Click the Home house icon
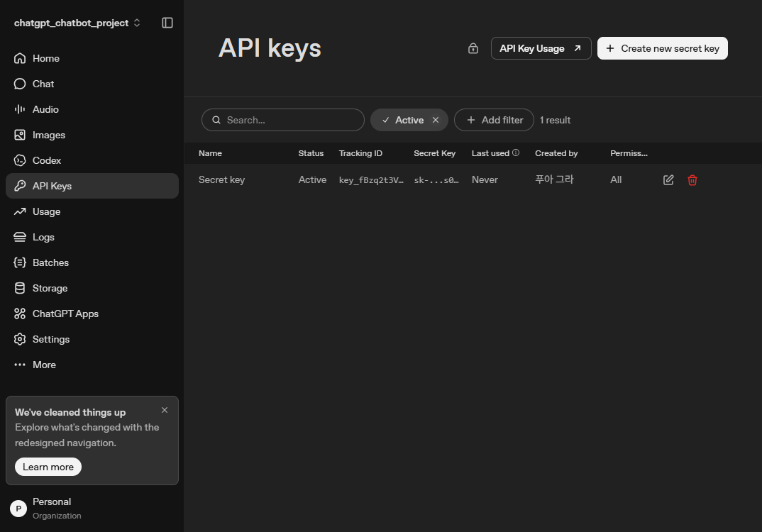762x532 pixels. point(20,58)
